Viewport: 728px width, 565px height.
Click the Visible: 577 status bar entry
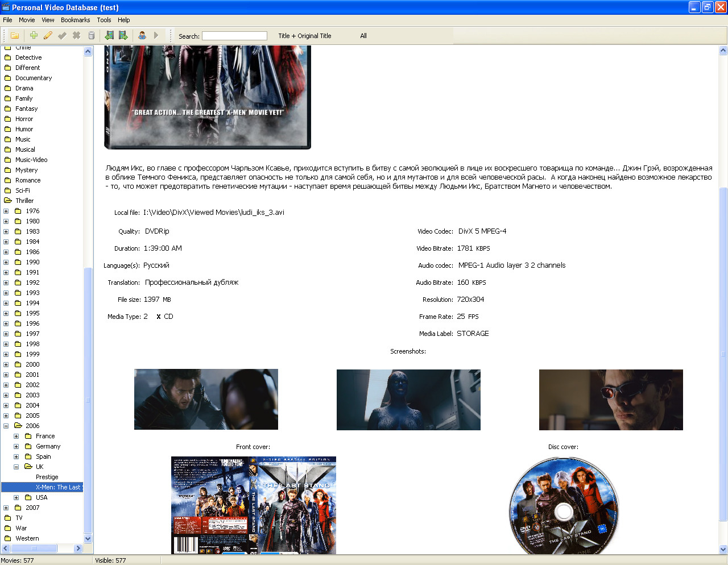110,560
